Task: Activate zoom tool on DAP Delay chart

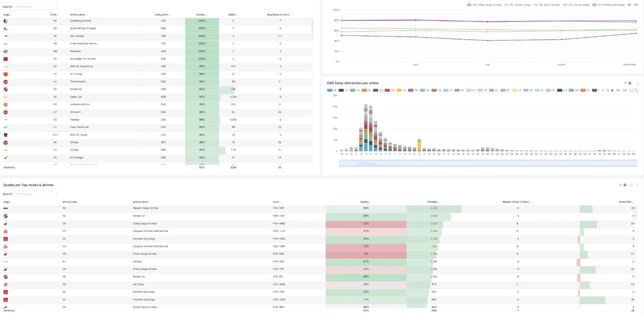Action: pos(631,90)
